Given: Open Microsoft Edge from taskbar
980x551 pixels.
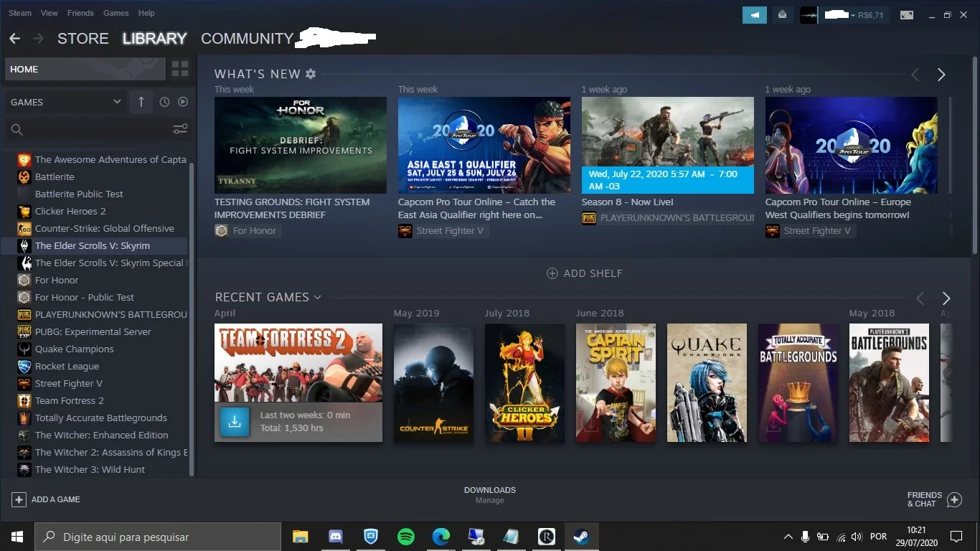Looking at the screenshot, I should 440,537.
